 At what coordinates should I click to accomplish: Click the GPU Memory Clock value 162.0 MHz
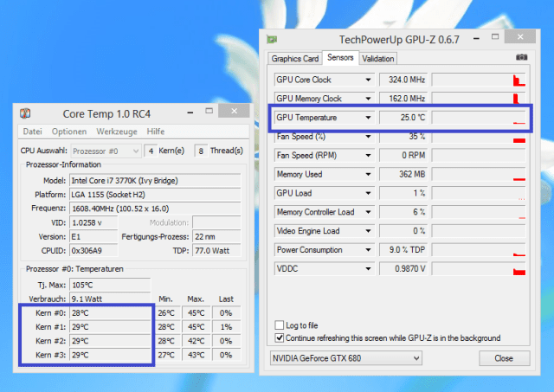tap(403, 99)
